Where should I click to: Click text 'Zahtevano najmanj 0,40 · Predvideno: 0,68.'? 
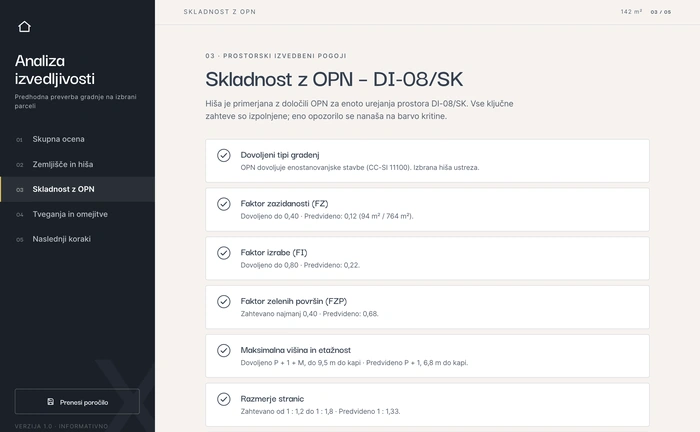pyautogui.click(x=309, y=314)
